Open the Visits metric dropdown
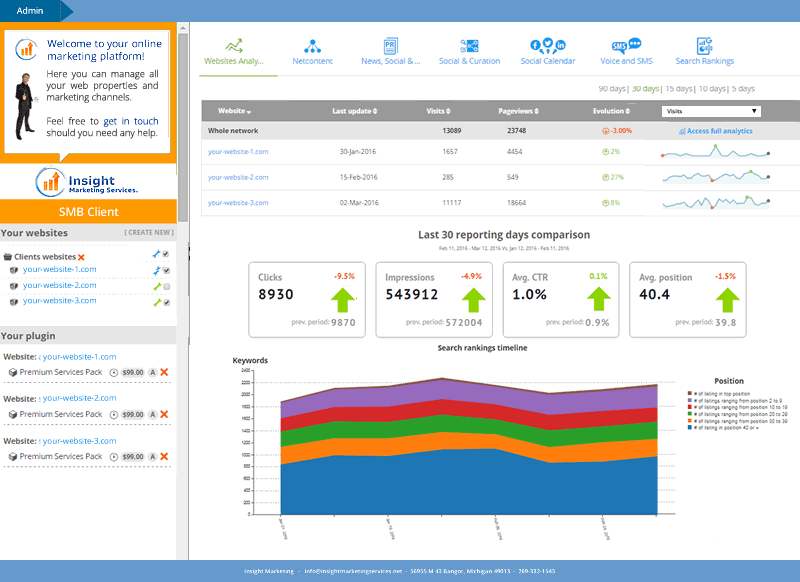The image size is (800, 582). point(711,111)
